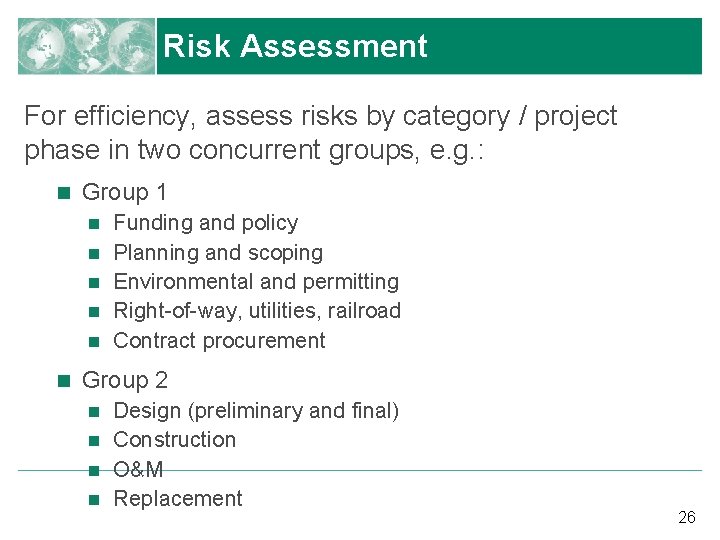Click the bullet next to Funding and policy

94,224
